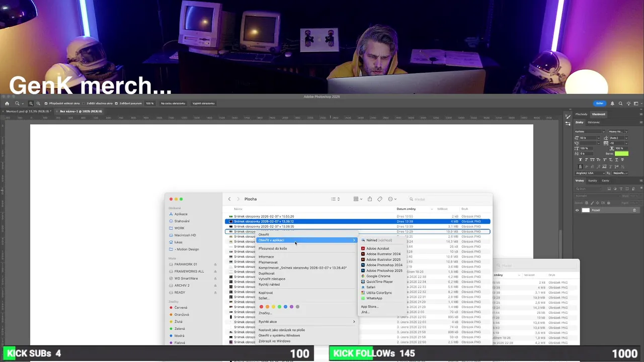Choose QuickTime Player in submenu
The image size is (644, 362).
pos(379,282)
